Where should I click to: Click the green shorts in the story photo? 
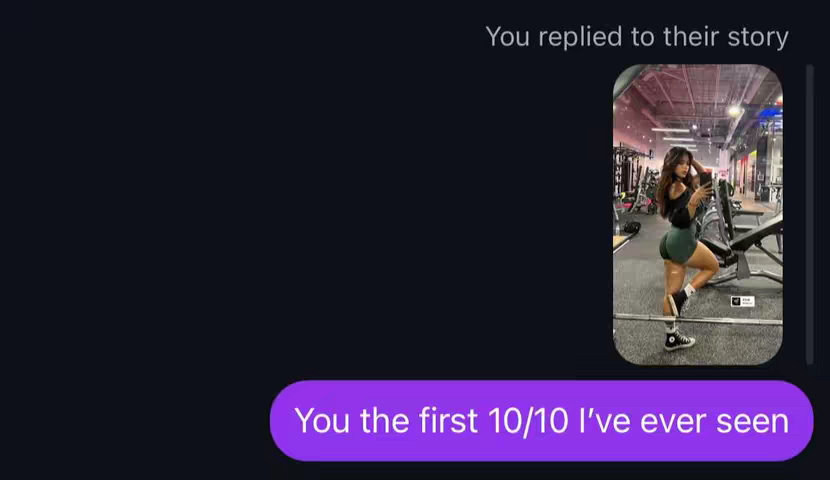click(x=680, y=243)
